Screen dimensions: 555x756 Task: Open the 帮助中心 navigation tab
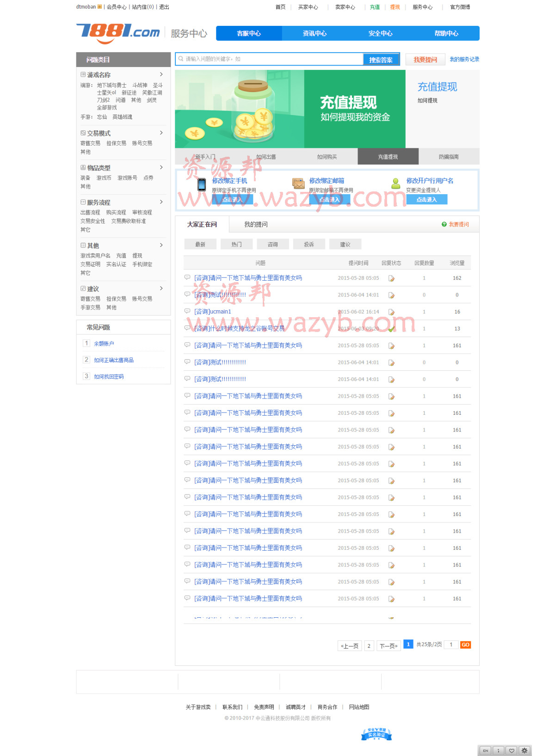click(446, 33)
